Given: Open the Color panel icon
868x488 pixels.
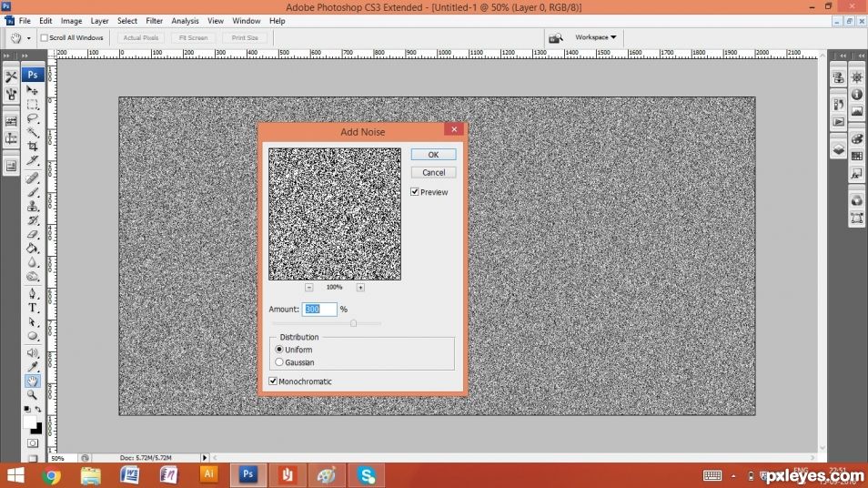Looking at the screenshot, I should tap(857, 139).
